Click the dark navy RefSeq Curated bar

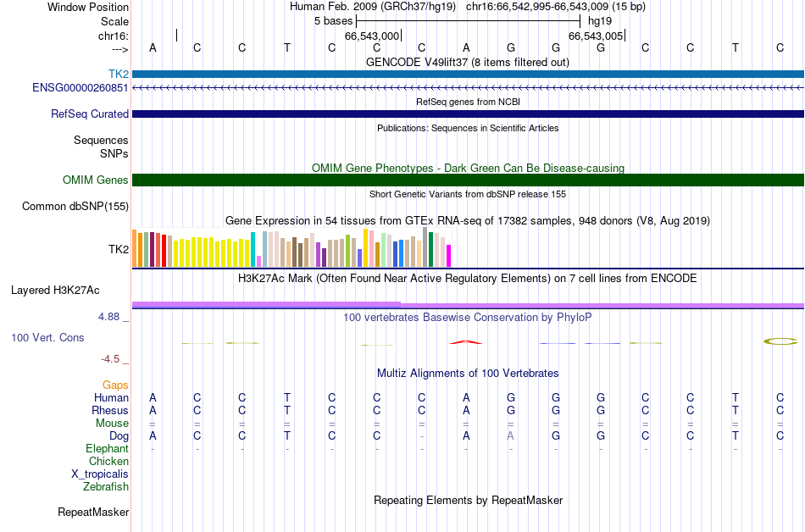[468, 114]
